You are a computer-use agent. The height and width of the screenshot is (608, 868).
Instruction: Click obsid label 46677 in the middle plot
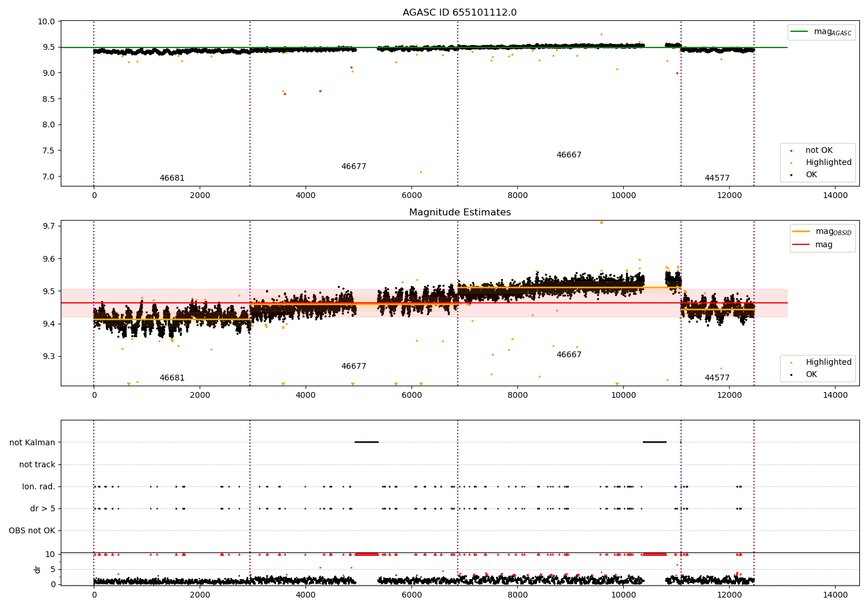[354, 366]
